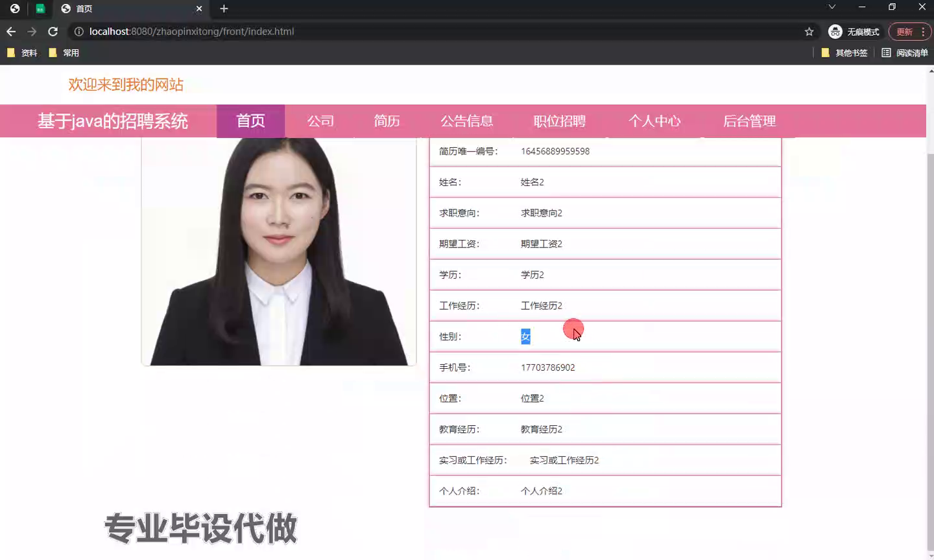Restore down the browser window

coord(892,7)
